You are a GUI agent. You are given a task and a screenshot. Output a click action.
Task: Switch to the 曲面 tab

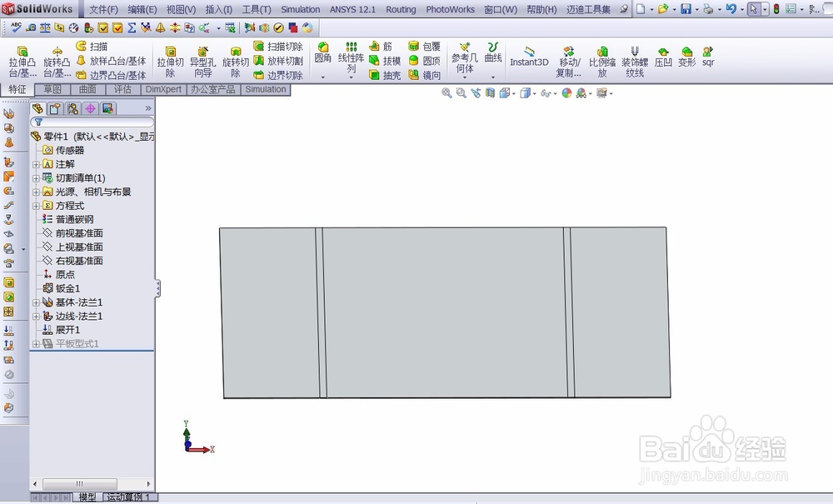pyautogui.click(x=87, y=89)
